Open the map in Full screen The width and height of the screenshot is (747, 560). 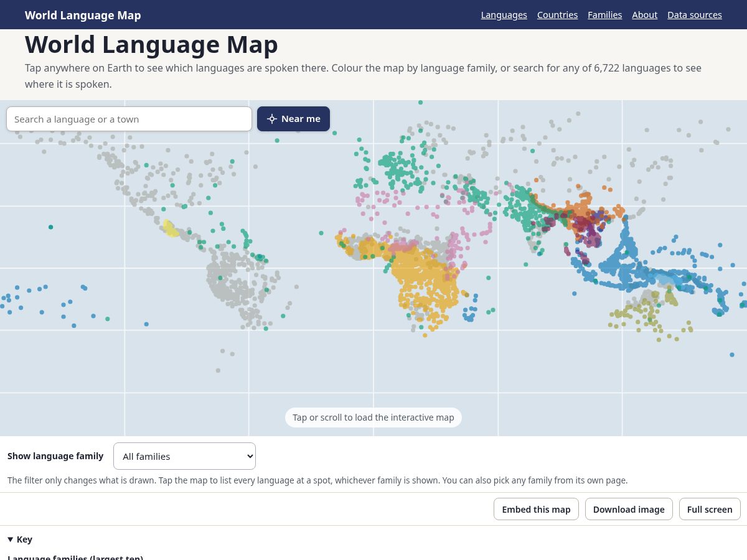710,509
